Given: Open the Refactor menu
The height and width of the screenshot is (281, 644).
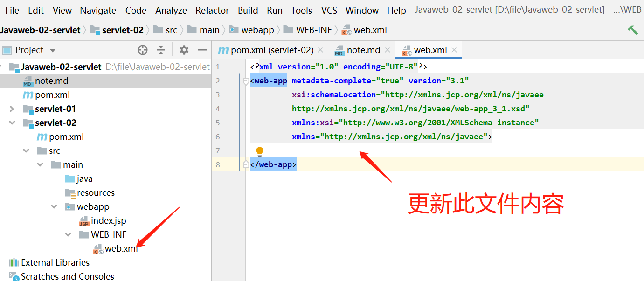Looking at the screenshot, I should 212,10.
